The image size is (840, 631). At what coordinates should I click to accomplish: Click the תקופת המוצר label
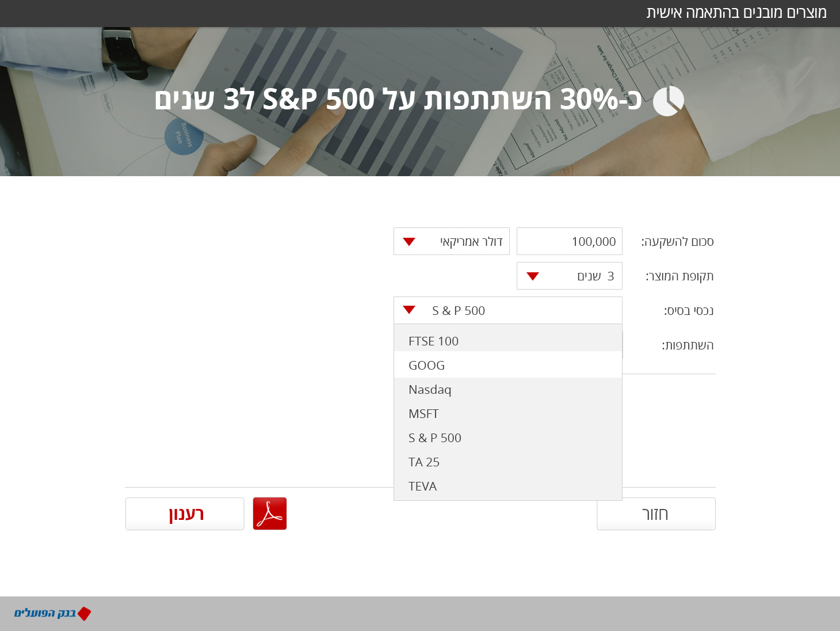click(679, 276)
